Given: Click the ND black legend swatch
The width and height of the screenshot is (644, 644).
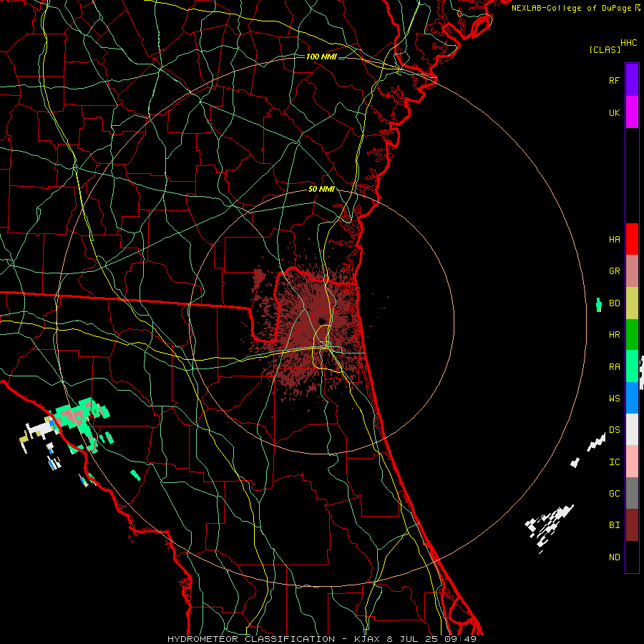Looking at the screenshot, I should 632,557.
